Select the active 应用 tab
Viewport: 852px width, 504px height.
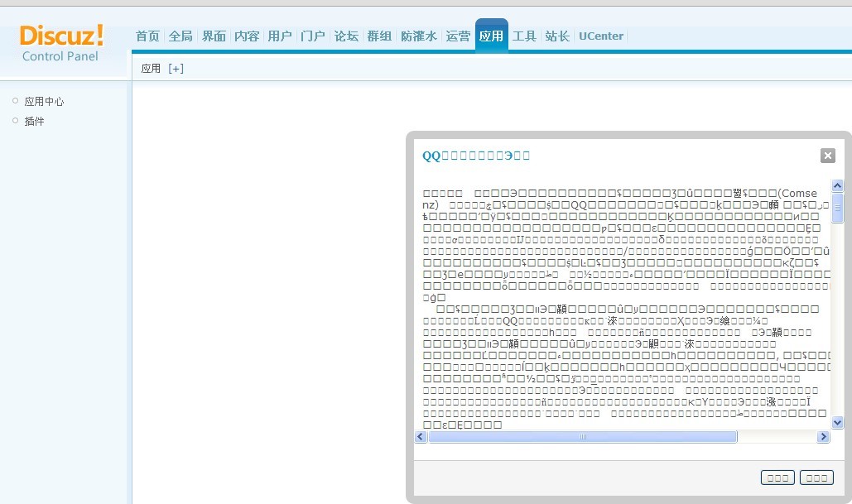[491, 36]
